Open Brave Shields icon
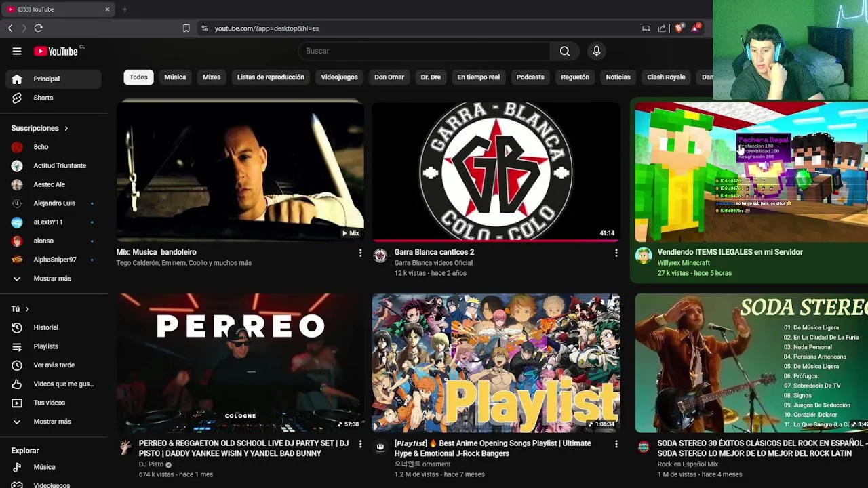 tap(679, 28)
